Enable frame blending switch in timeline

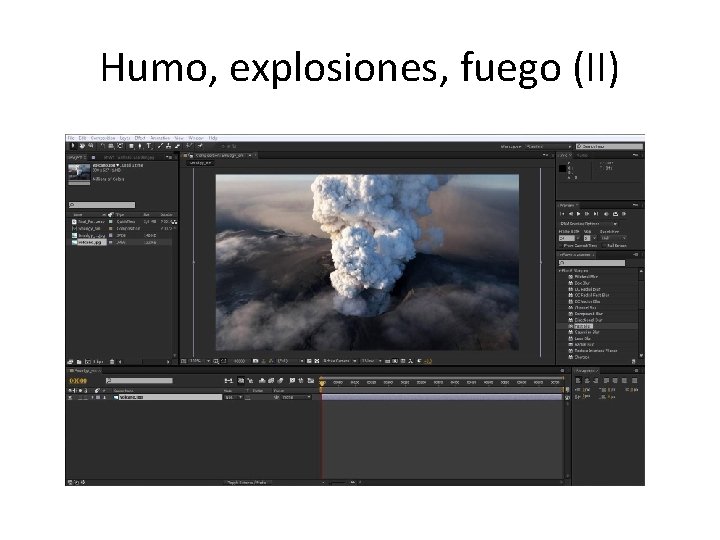point(271,381)
